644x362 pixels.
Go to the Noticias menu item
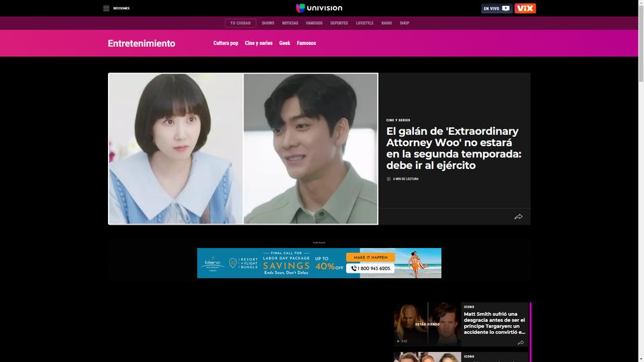click(290, 23)
